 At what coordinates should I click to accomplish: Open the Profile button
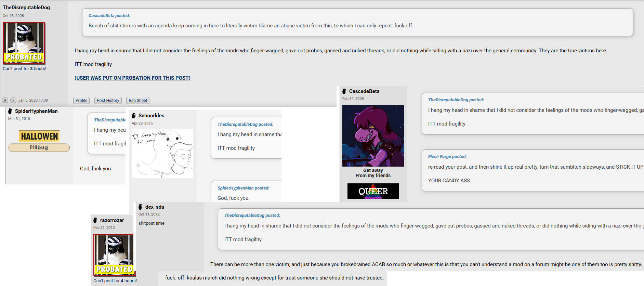tap(81, 101)
